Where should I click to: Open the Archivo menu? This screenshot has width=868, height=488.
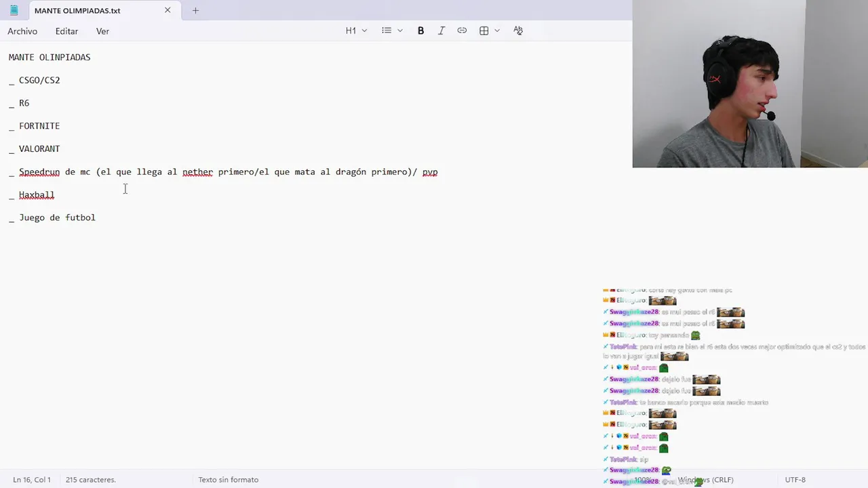tap(22, 31)
